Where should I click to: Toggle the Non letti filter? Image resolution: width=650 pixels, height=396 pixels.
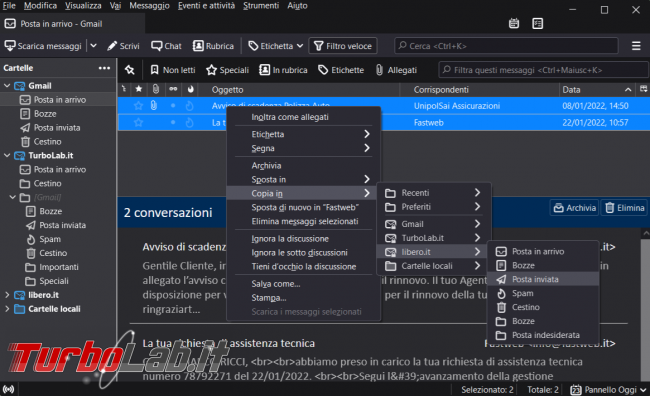172,70
